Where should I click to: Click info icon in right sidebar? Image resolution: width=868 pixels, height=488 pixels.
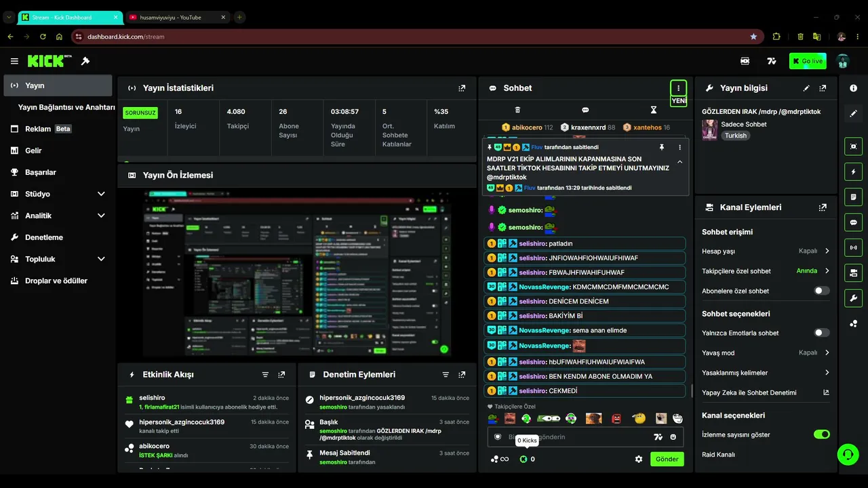tap(853, 88)
